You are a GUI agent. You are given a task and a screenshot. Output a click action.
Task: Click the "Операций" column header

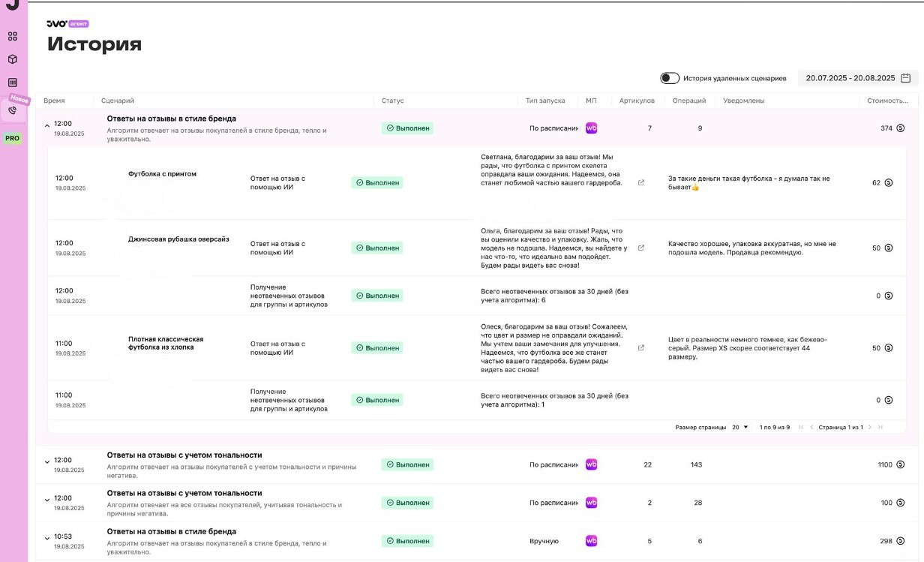[x=689, y=101]
